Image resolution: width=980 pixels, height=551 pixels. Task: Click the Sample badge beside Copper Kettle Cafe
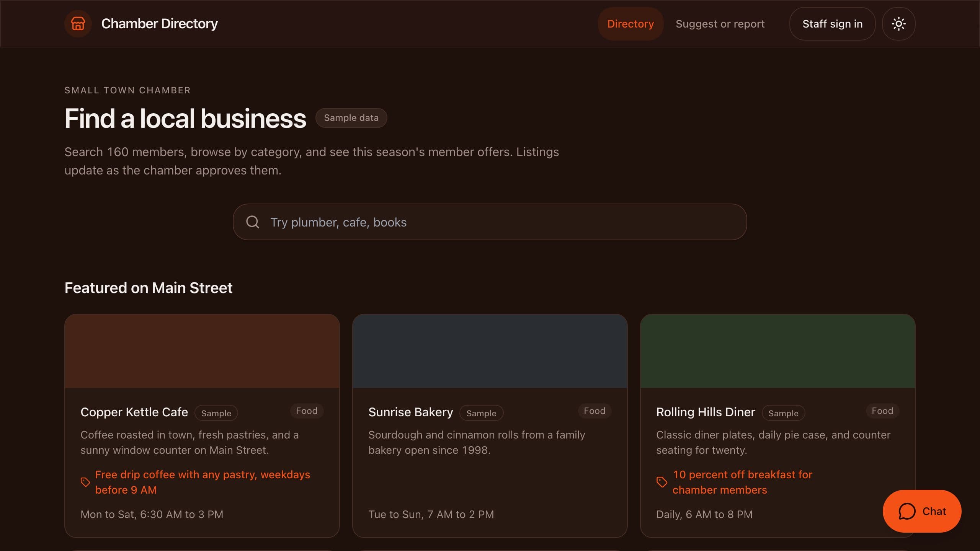click(x=216, y=413)
